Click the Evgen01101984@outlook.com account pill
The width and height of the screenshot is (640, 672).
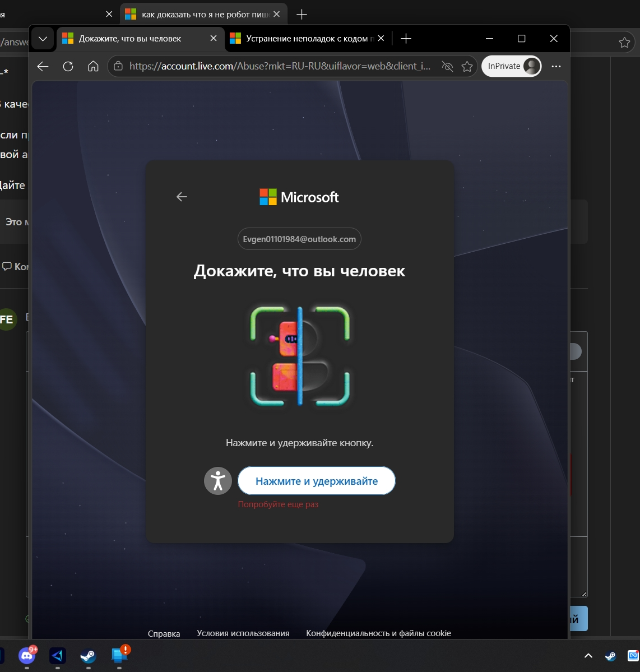tap(299, 239)
